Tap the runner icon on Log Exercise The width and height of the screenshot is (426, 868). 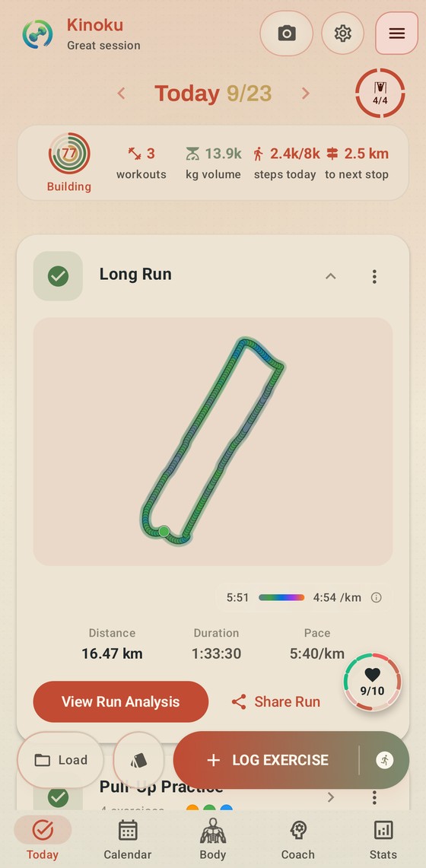385,760
